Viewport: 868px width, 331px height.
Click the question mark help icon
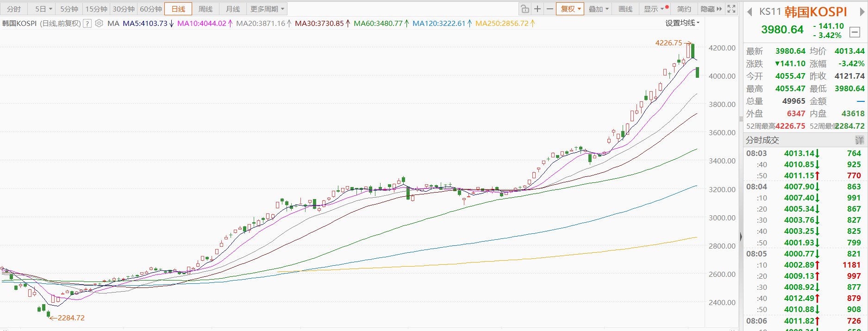[x=87, y=24]
